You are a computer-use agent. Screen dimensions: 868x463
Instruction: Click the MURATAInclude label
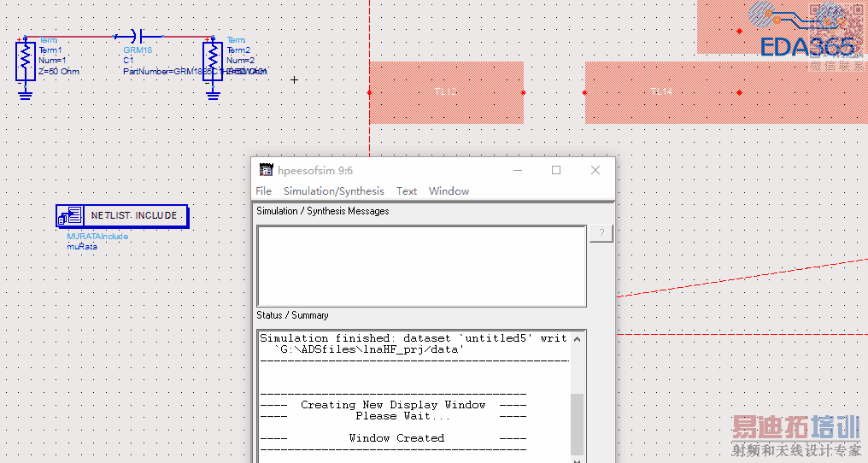97,237
